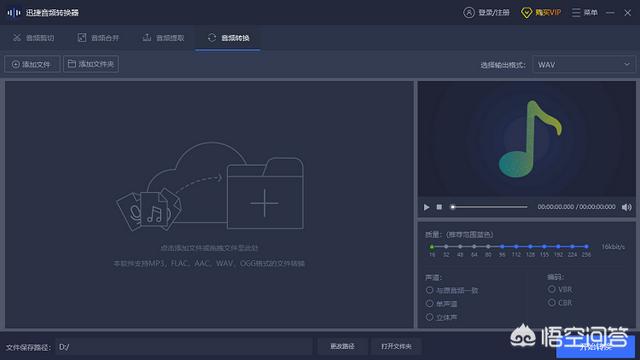Open the 音频剪切 (audio cut) tab
Viewport: 640px width, 360px height.
[33, 38]
